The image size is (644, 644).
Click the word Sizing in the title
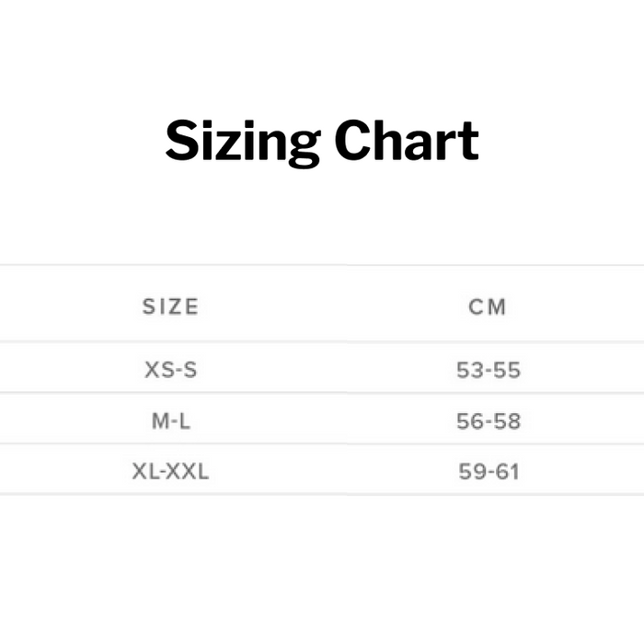pyautogui.click(x=241, y=143)
